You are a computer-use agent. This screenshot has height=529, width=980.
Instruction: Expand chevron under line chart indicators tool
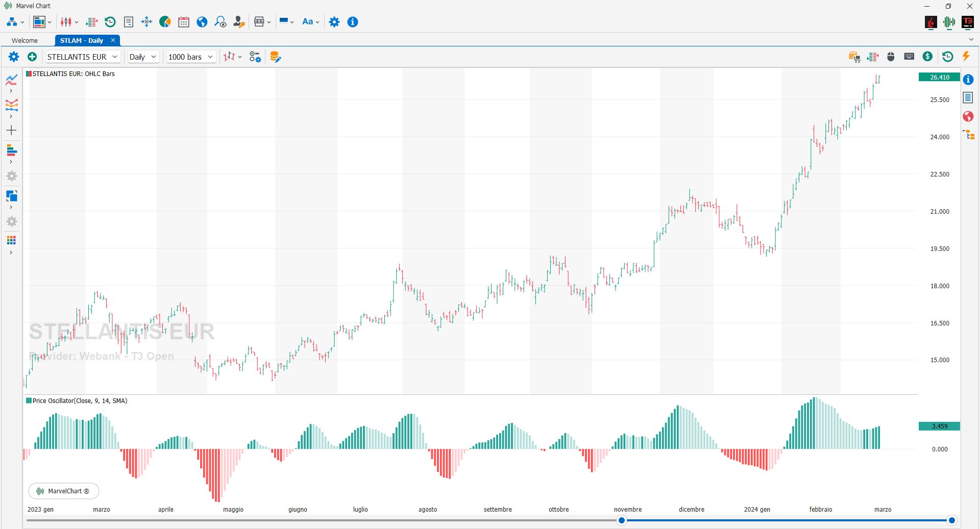(11, 91)
